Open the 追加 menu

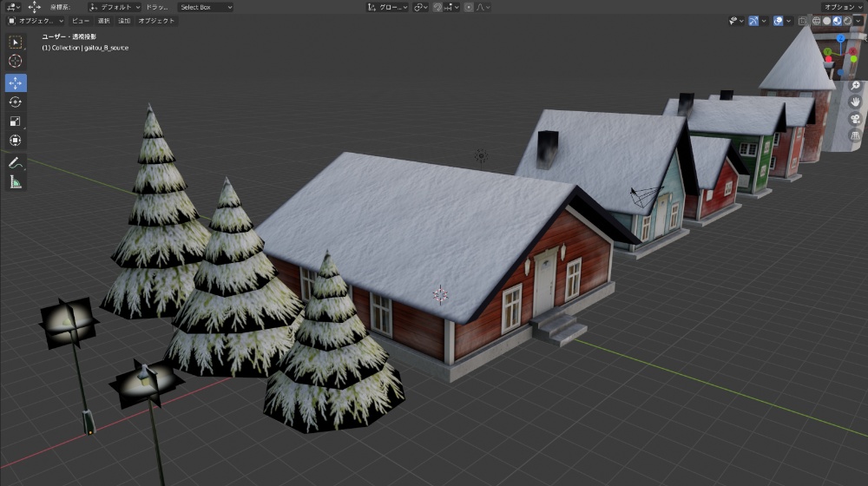point(124,21)
